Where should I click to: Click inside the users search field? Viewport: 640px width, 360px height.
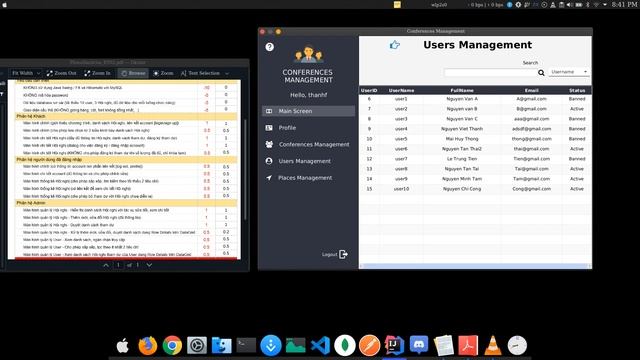[490, 73]
